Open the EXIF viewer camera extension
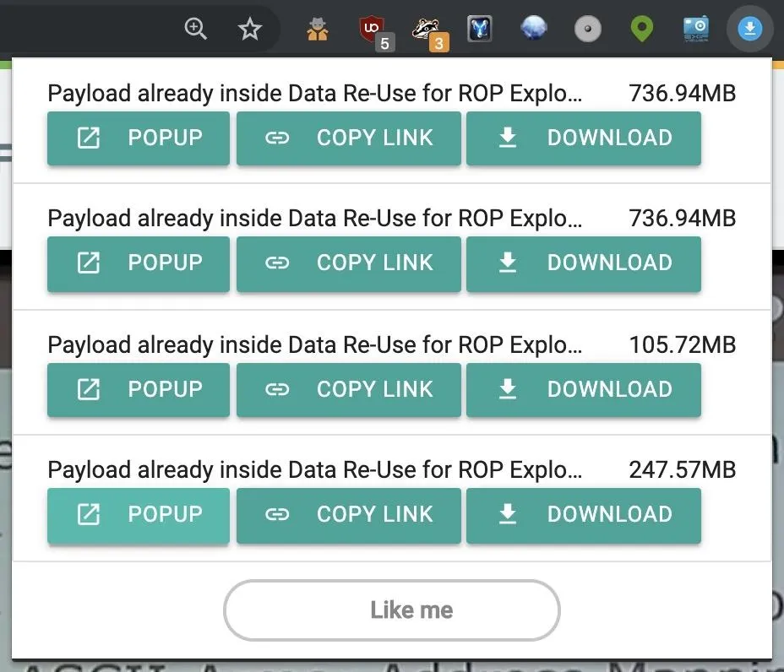Viewport: 784px width, 672px height. pos(695,29)
